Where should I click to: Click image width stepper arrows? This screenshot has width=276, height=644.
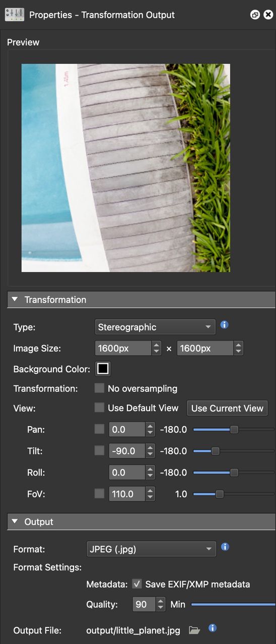(157, 348)
